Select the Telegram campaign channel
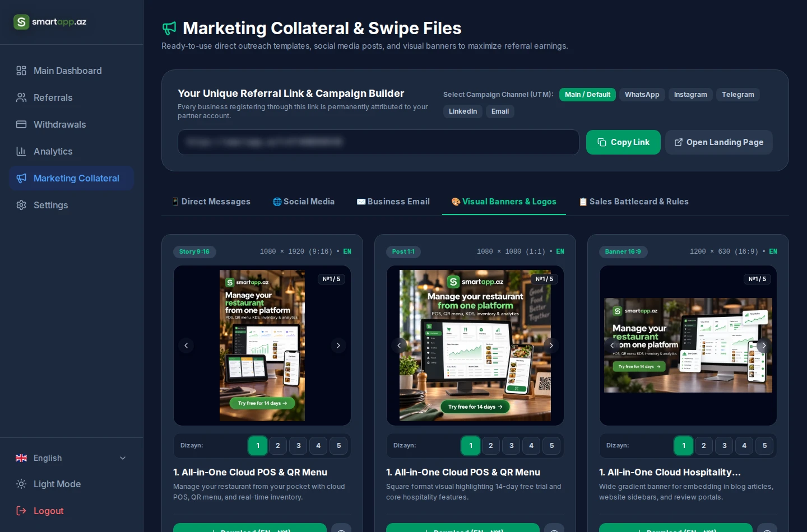 738,95
